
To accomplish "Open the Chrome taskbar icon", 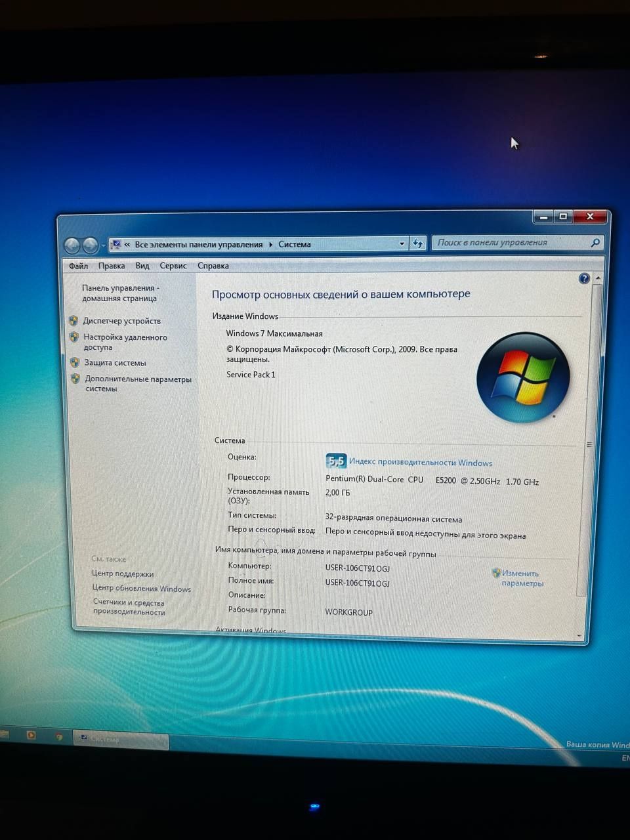I will pos(59,736).
